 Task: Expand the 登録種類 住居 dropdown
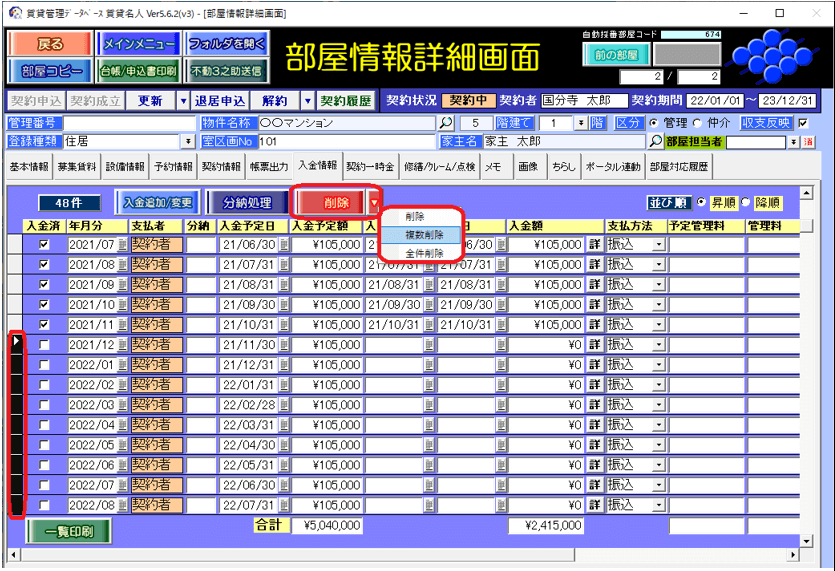point(187,142)
